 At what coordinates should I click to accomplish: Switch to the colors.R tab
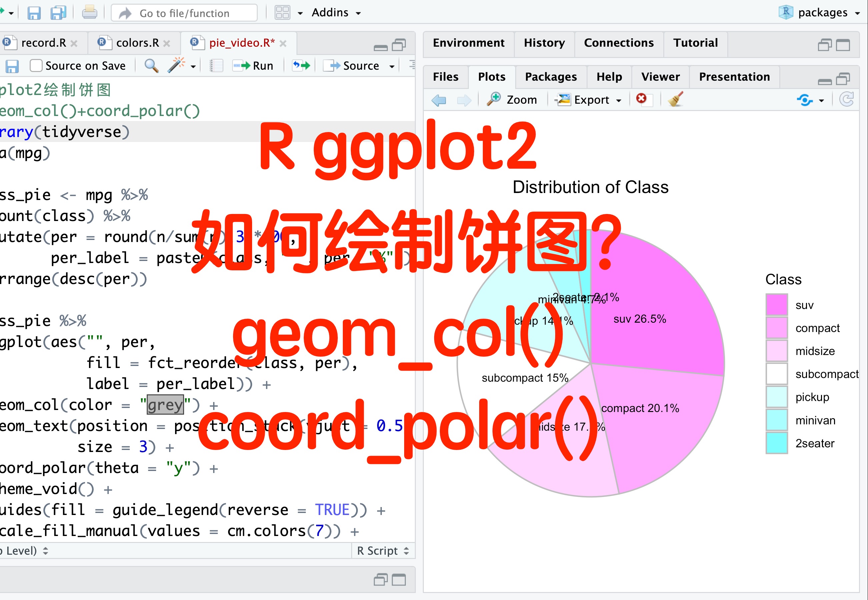137,43
